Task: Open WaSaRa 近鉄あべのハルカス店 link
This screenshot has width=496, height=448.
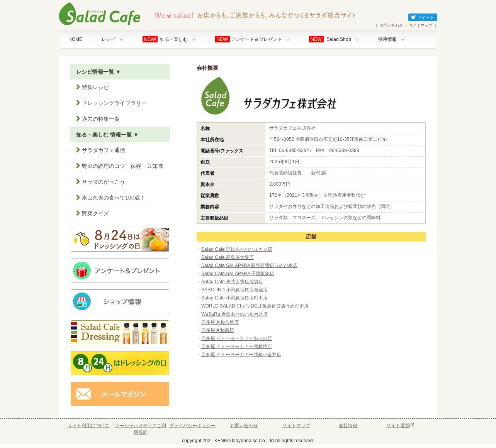Action: (x=234, y=314)
